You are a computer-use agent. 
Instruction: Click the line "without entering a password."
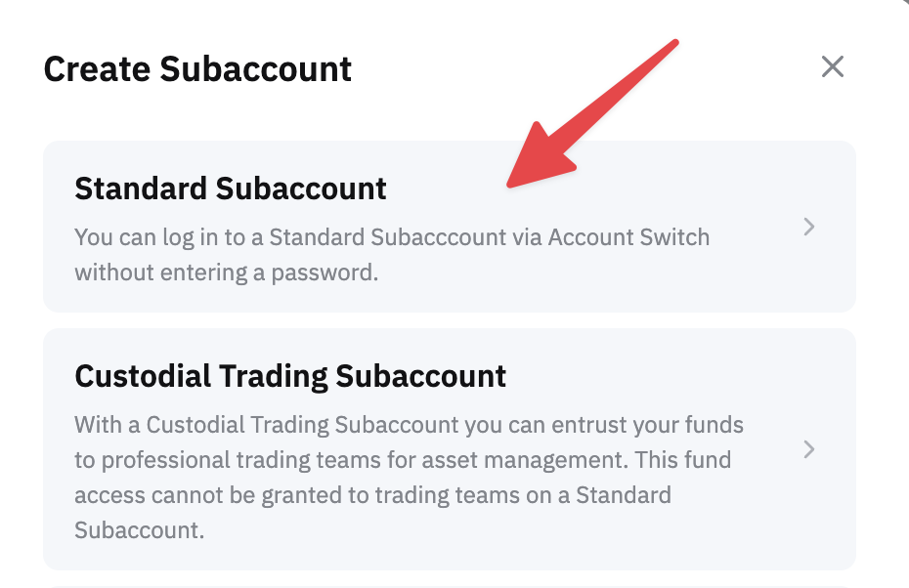[226, 273]
